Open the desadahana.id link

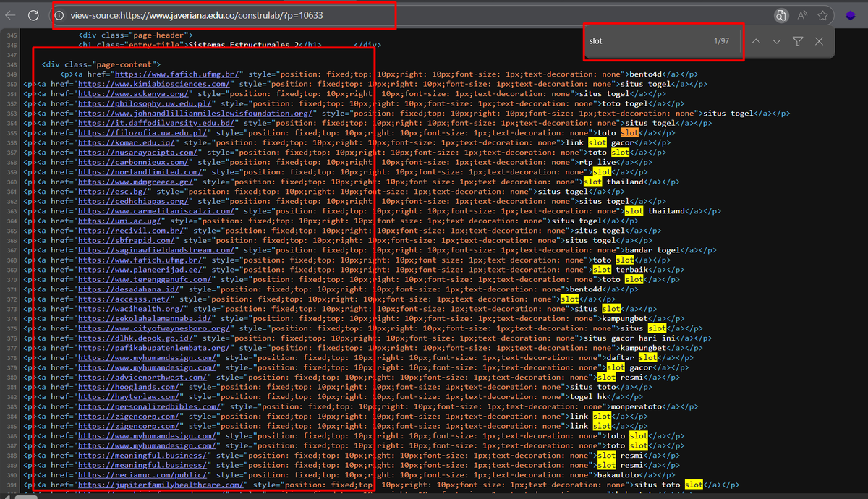pos(129,289)
